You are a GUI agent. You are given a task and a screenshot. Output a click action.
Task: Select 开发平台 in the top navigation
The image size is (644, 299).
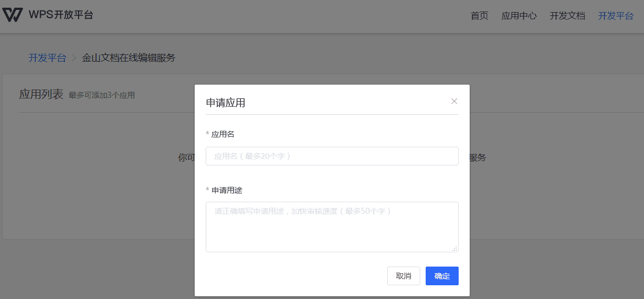(x=615, y=16)
